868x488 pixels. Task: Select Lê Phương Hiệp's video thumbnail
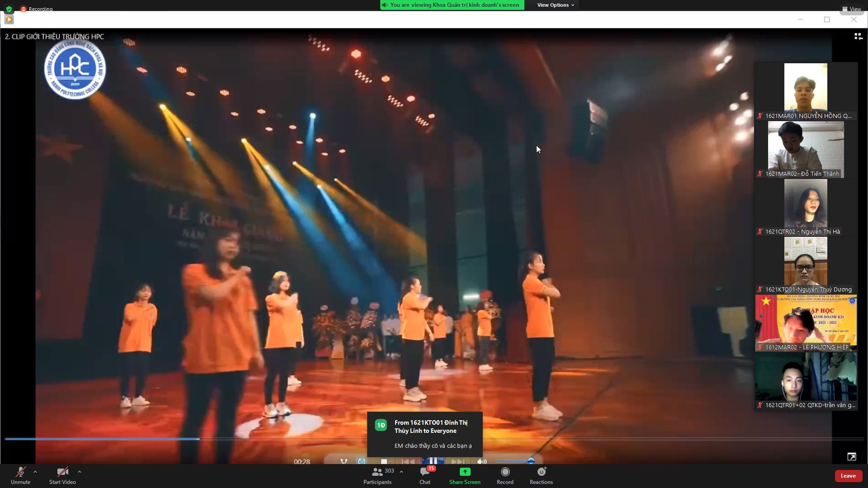tap(806, 323)
